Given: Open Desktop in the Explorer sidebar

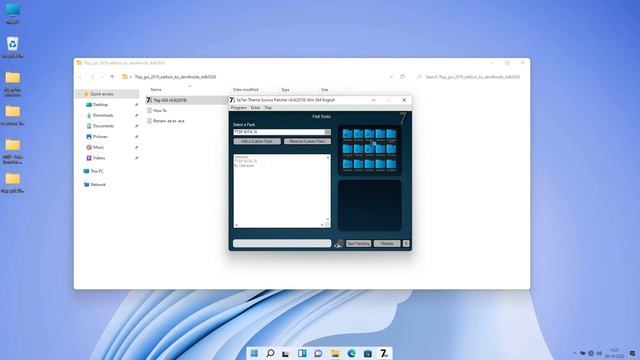Looking at the screenshot, I should [x=100, y=105].
